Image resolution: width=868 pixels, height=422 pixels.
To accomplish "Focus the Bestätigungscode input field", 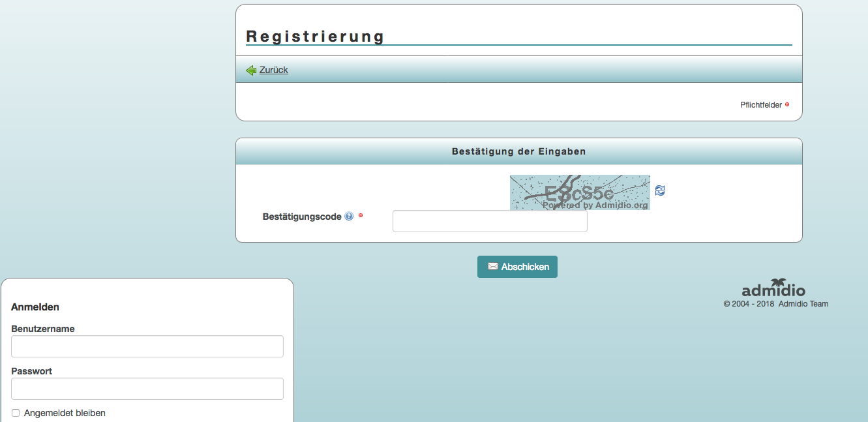I will [490, 221].
